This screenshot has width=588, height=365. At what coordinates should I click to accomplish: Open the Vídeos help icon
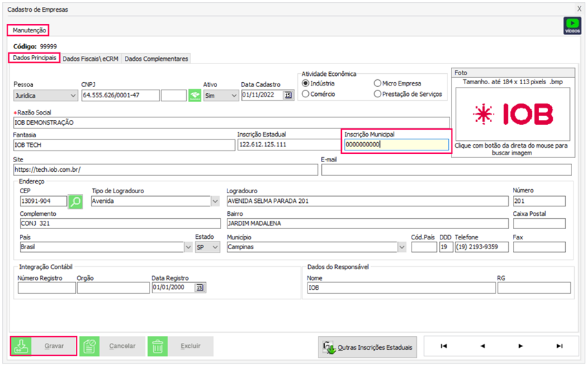[572, 26]
